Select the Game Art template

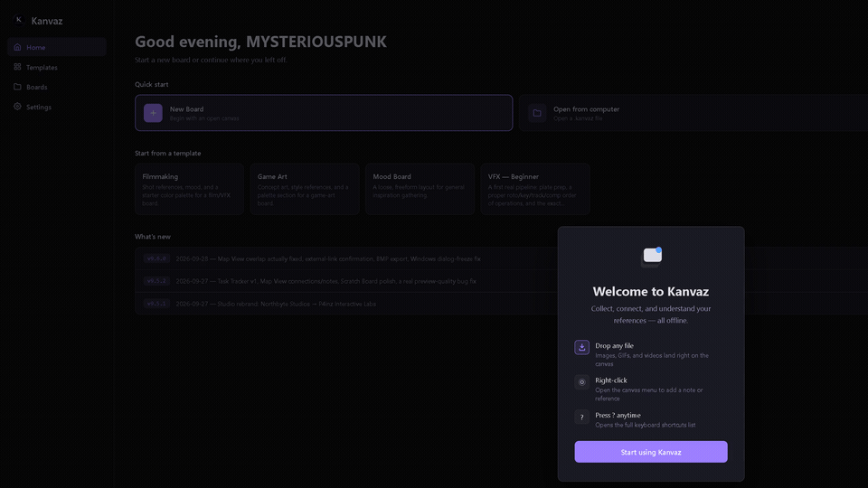click(305, 189)
